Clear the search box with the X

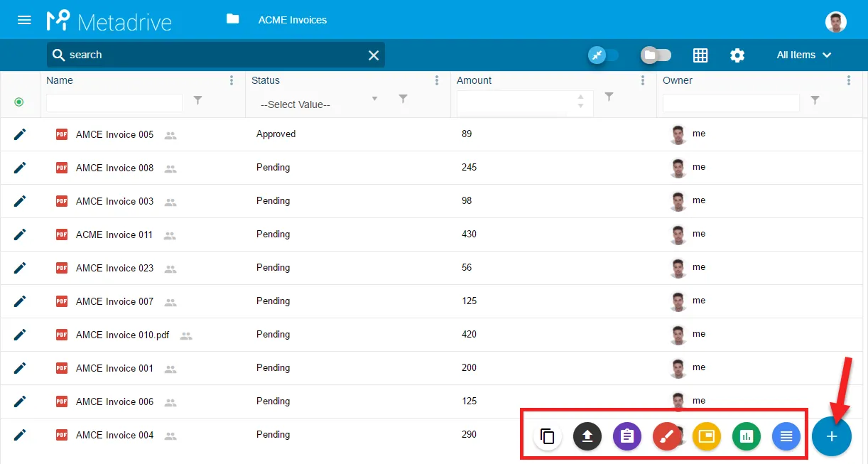click(374, 55)
